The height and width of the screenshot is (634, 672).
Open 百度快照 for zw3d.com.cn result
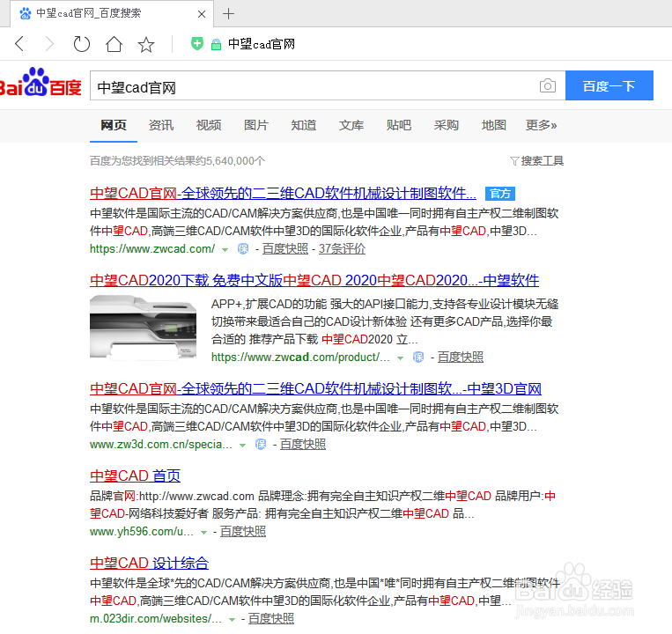[303, 445]
